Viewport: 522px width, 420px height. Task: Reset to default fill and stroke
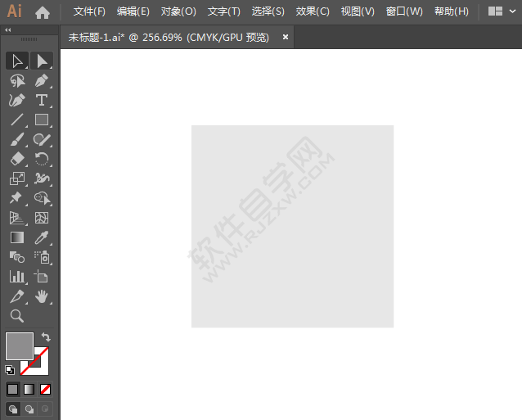[10, 370]
